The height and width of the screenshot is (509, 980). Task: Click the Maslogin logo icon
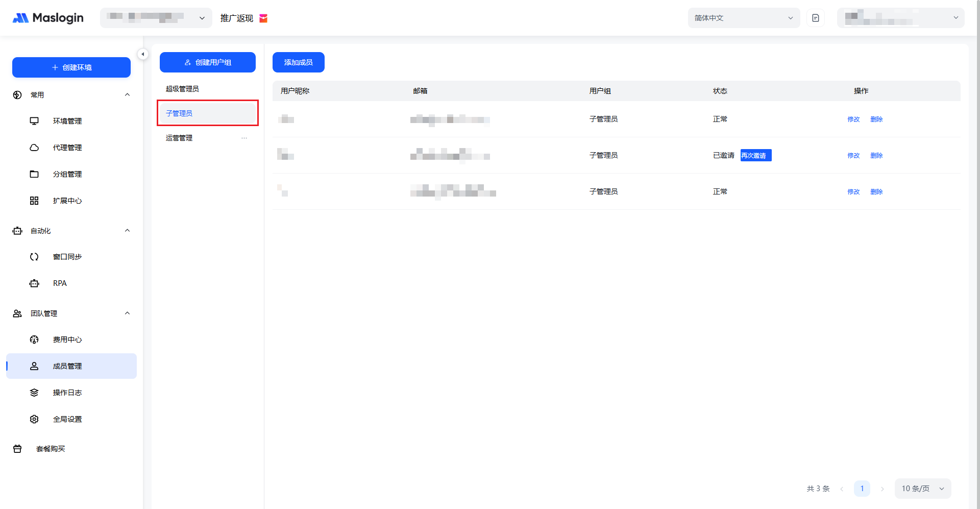pyautogui.click(x=20, y=18)
